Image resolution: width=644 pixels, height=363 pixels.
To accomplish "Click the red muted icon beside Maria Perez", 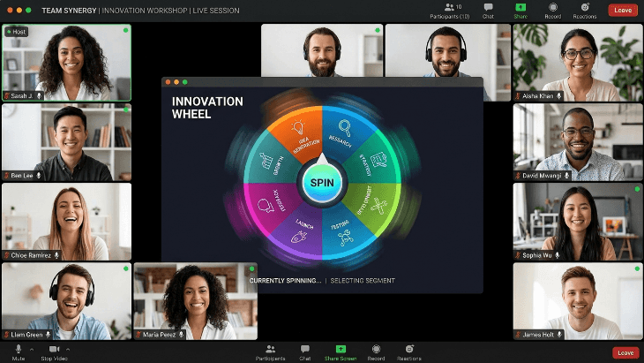I will tap(139, 335).
